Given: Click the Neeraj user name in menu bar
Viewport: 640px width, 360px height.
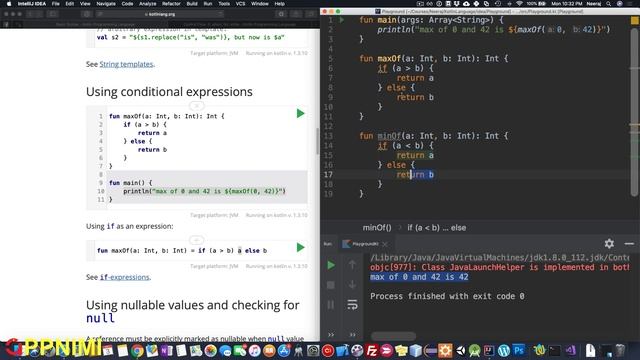Looking at the screenshot, I should coord(594,4).
